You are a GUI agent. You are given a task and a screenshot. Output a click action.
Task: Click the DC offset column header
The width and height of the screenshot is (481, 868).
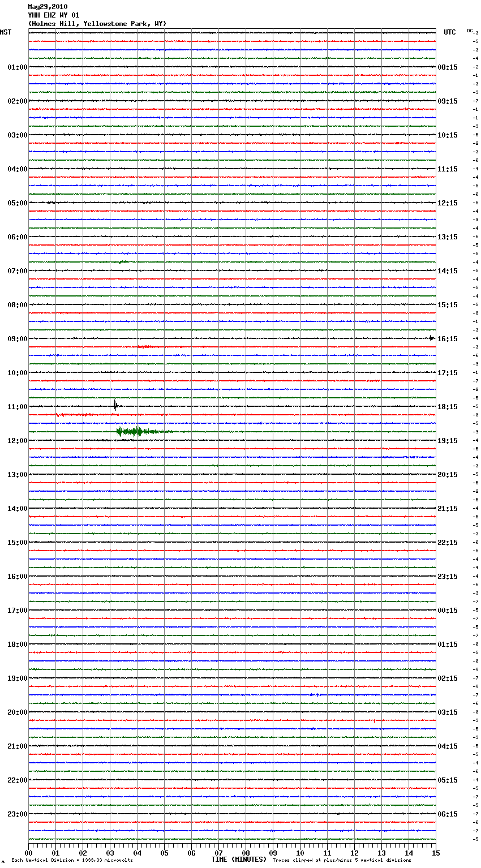pyautogui.click(x=470, y=31)
